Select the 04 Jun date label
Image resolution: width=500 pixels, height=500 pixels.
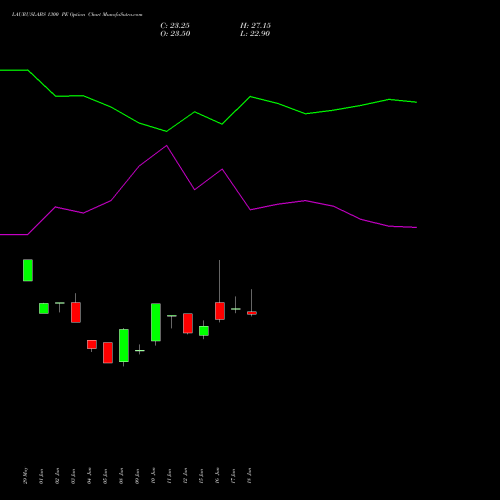(89, 476)
